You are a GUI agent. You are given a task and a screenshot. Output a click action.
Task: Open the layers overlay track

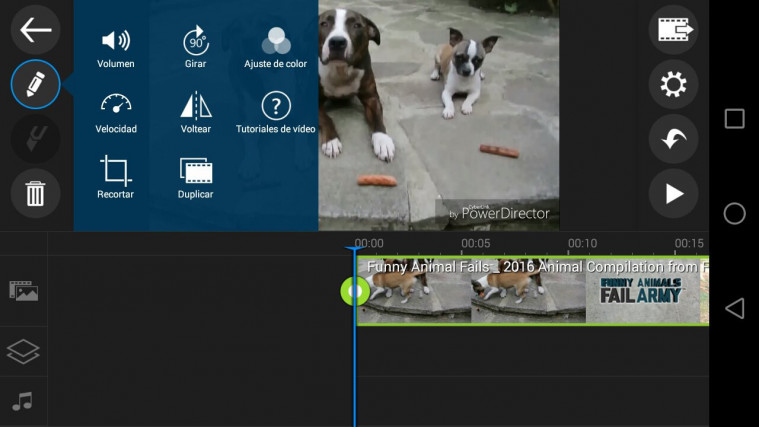(x=23, y=351)
